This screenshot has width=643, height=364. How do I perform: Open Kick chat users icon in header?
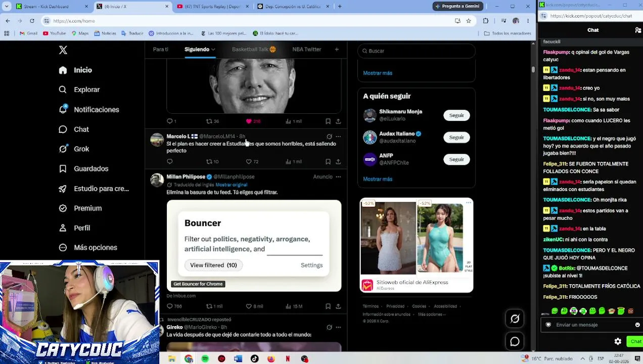point(638,30)
